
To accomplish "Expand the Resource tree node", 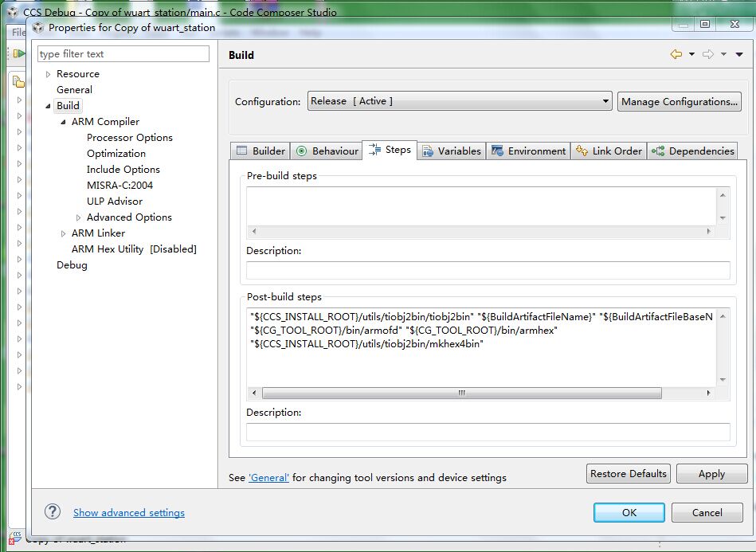I will pyautogui.click(x=48, y=74).
